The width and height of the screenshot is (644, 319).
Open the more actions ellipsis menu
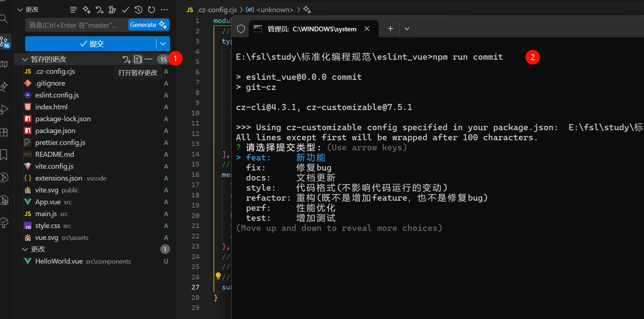pyautogui.click(x=165, y=10)
